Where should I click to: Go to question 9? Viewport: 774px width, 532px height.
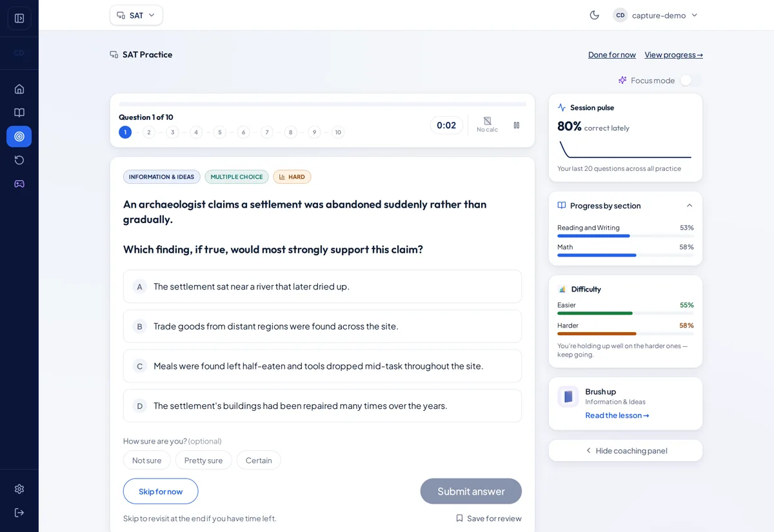(x=314, y=132)
